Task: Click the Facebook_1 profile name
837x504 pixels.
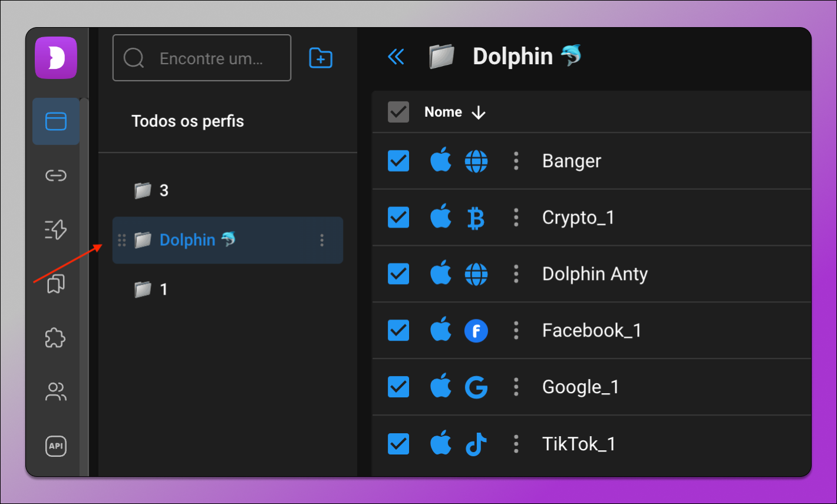Action: [592, 331]
